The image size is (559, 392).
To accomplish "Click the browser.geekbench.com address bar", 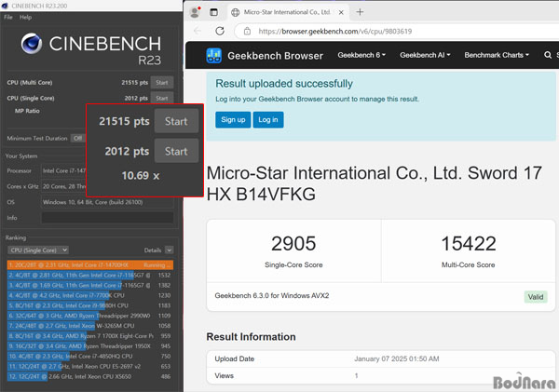I will coord(396,32).
